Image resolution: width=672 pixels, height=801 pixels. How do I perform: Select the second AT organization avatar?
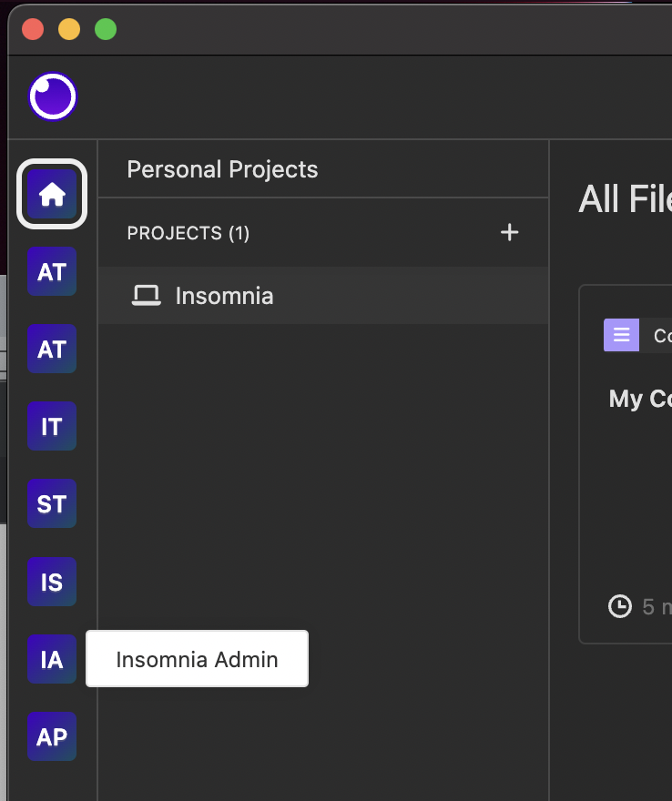[x=52, y=349]
